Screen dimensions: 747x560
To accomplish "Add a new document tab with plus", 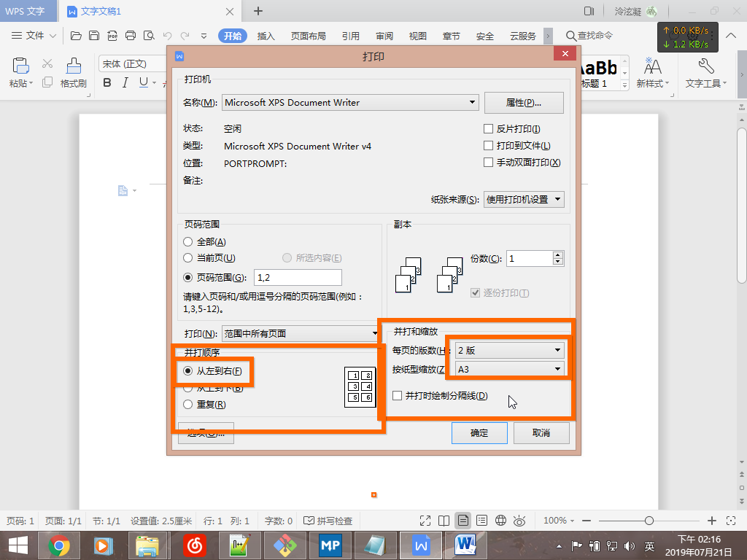I will [258, 11].
